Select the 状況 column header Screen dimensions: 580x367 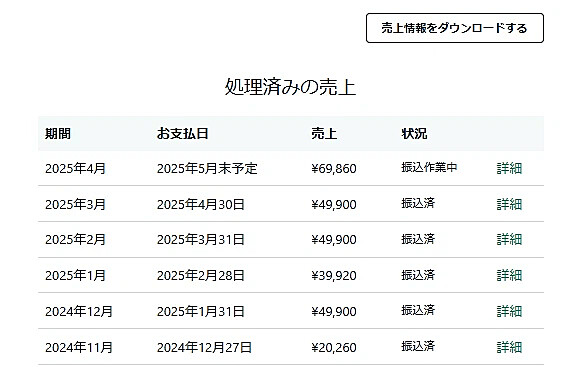[414, 134]
